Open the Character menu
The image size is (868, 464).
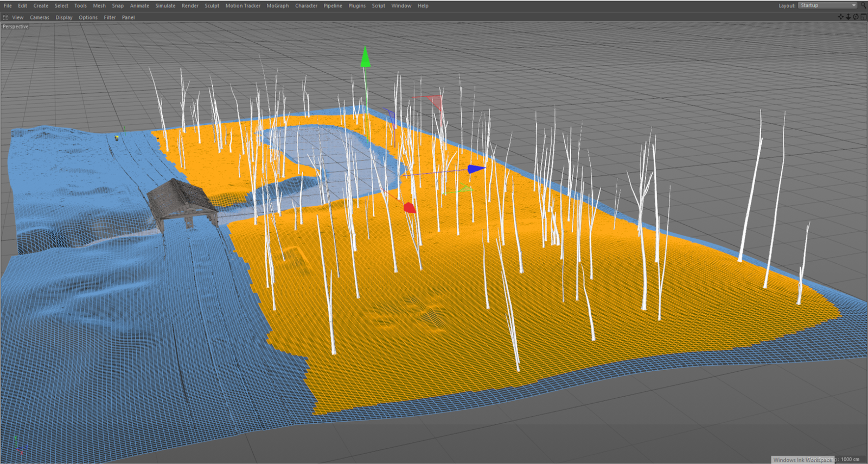(x=306, y=6)
